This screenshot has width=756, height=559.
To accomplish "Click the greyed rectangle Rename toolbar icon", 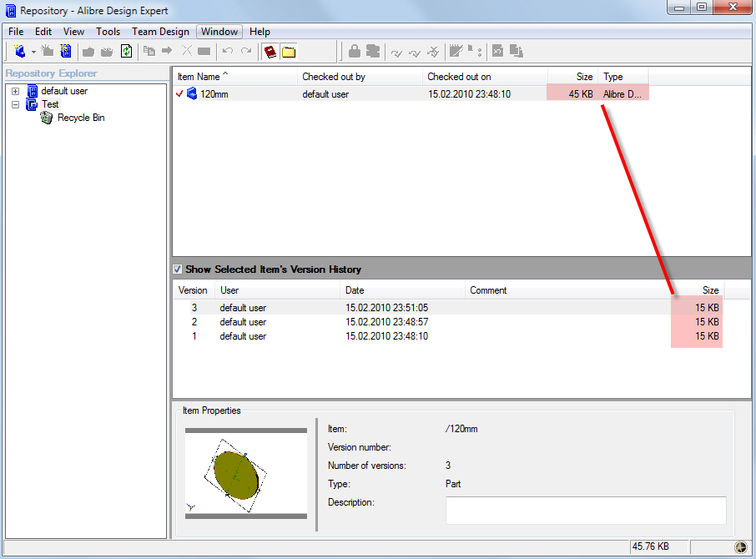I will (204, 51).
